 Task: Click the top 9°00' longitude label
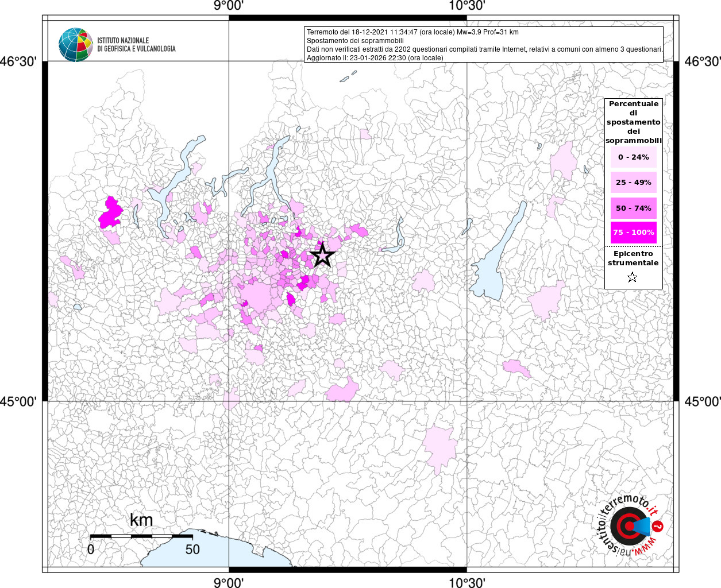[x=229, y=6]
